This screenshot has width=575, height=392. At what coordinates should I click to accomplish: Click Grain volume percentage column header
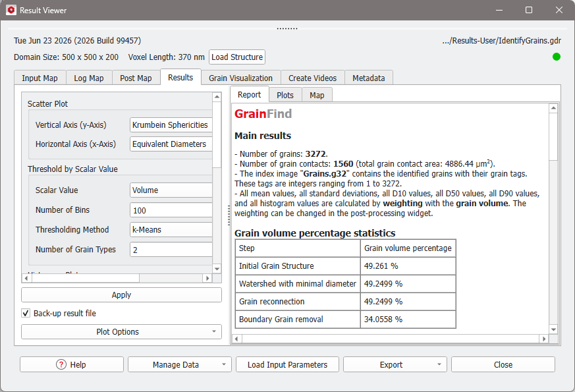point(408,248)
